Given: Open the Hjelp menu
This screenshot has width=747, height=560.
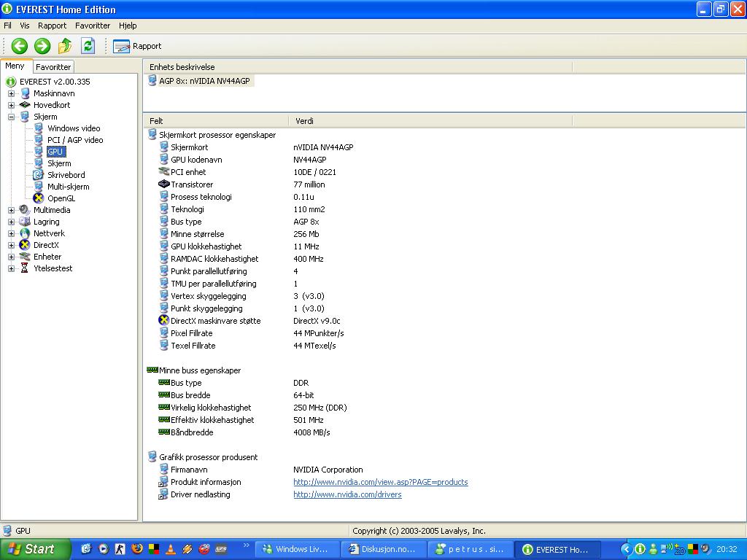Looking at the screenshot, I should 128,26.
